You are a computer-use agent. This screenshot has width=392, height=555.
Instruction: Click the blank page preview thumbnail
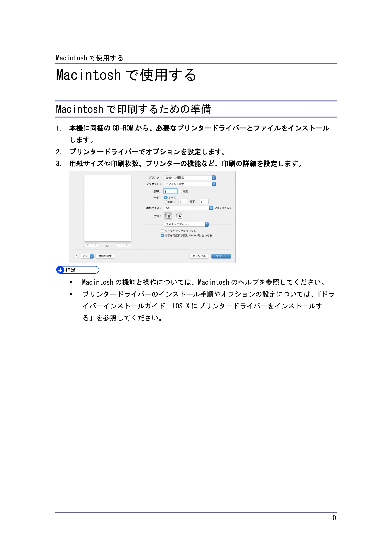[107, 208]
